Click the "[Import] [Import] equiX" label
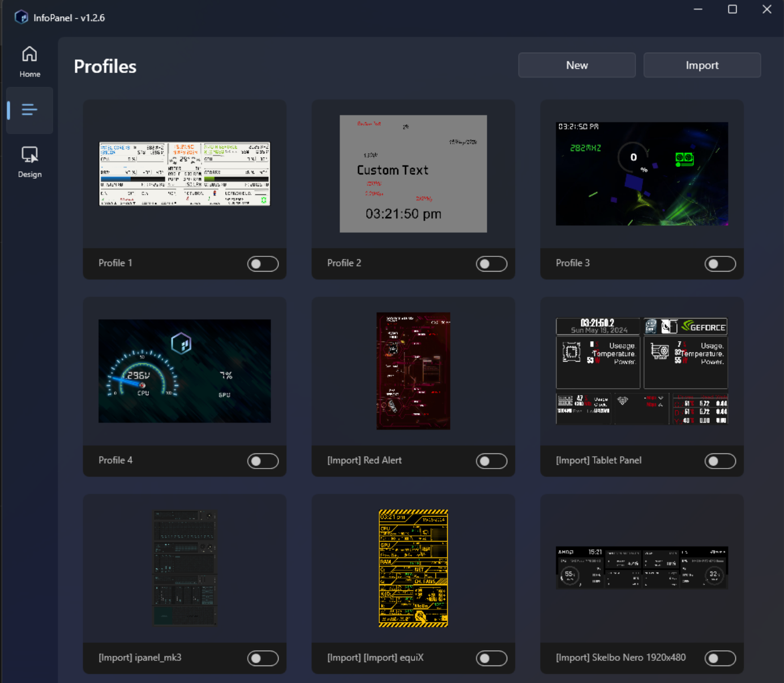The height and width of the screenshot is (683, 784). point(375,658)
